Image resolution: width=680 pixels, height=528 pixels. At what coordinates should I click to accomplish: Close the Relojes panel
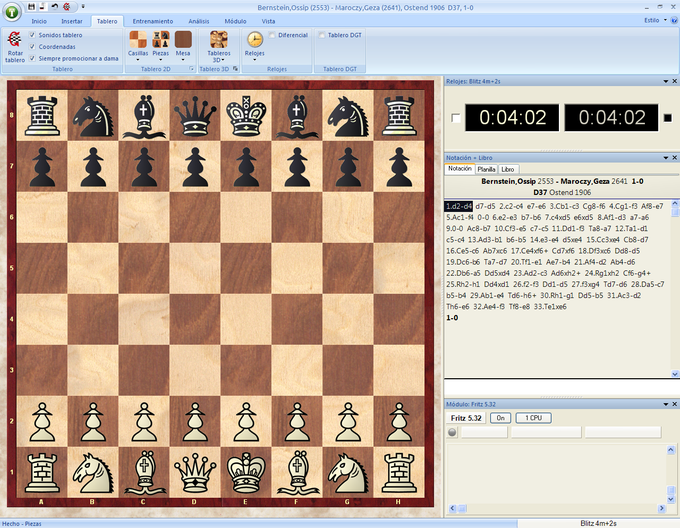point(675,81)
